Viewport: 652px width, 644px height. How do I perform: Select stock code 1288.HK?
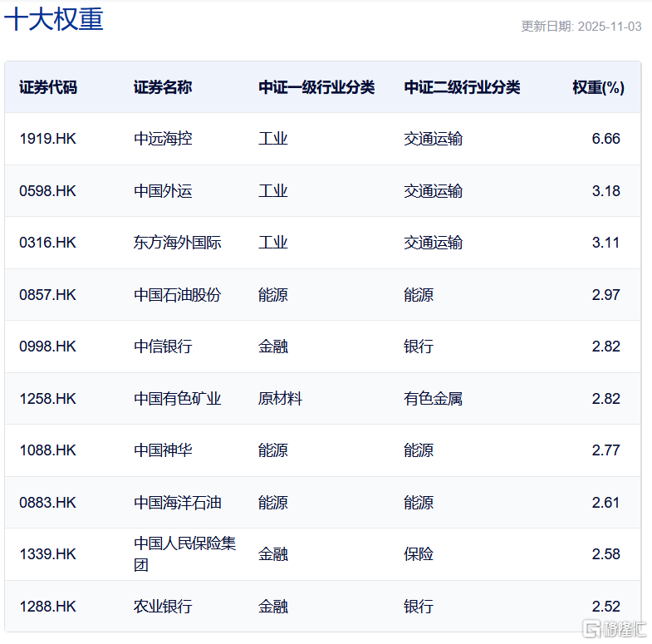pyautogui.click(x=48, y=607)
